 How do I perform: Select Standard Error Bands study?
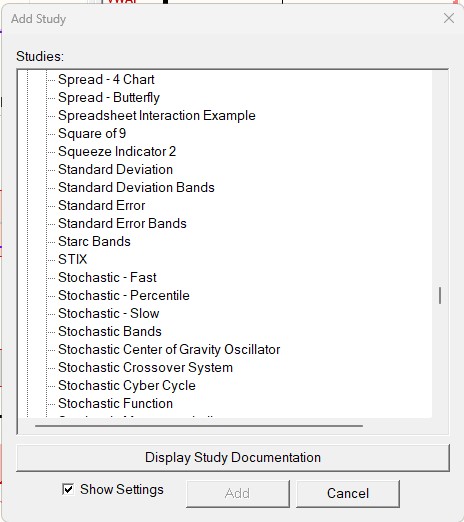point(122,223)
